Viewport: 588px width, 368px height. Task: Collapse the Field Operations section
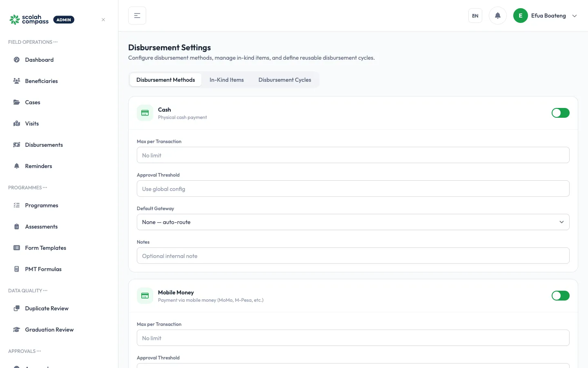click(33, 42)
